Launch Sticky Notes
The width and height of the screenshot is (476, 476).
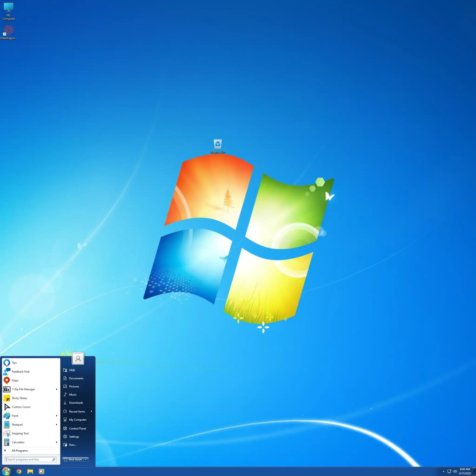tap(19, 398)
